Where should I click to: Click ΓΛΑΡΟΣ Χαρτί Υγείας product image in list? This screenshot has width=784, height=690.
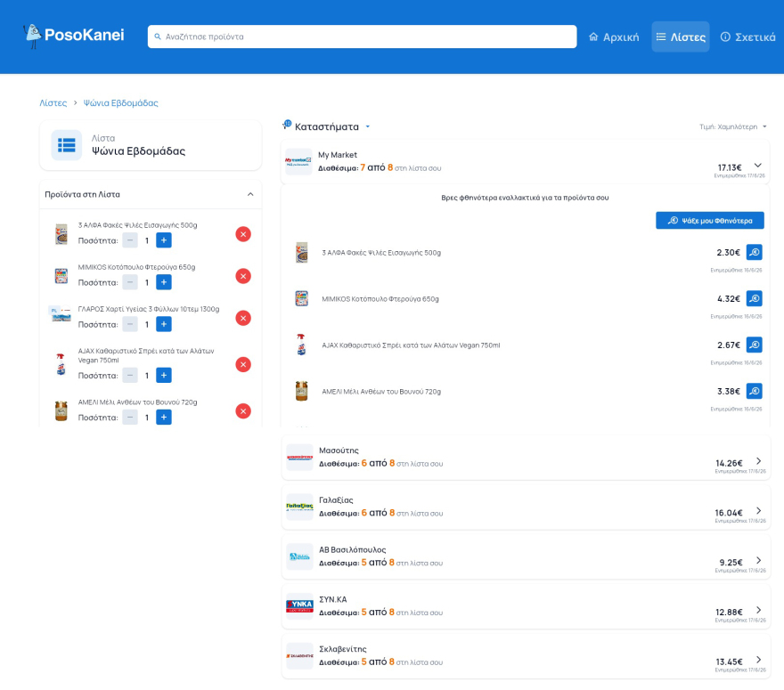[61, 314]
